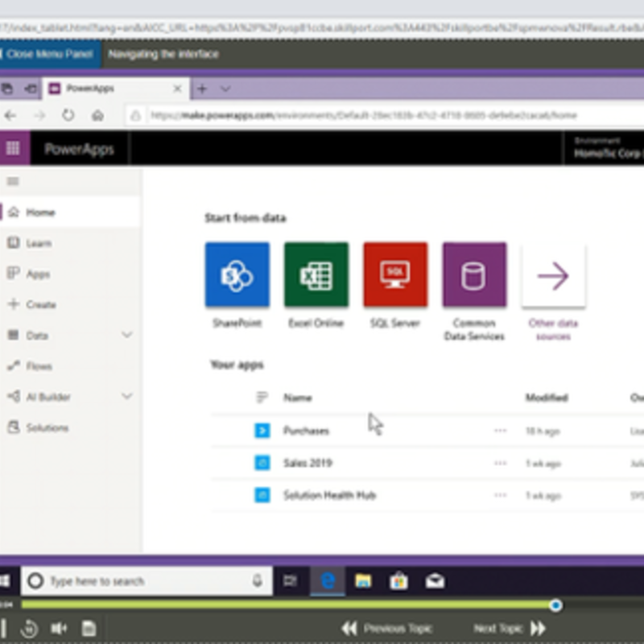Expand the Data section chevron
Image resolution: width=644 pixels, height=644 pixels.
point(127,335)
